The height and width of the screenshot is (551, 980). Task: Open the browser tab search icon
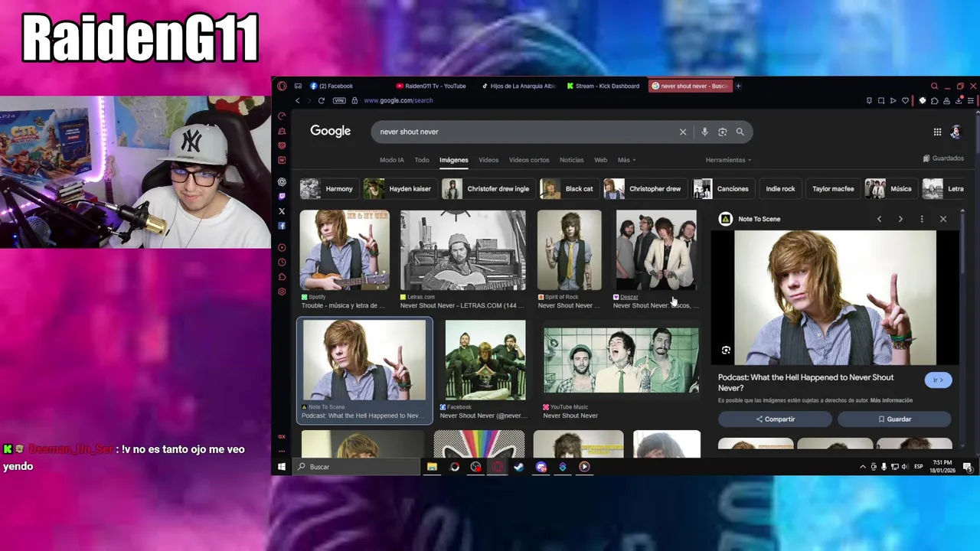(x=934, y=86)
